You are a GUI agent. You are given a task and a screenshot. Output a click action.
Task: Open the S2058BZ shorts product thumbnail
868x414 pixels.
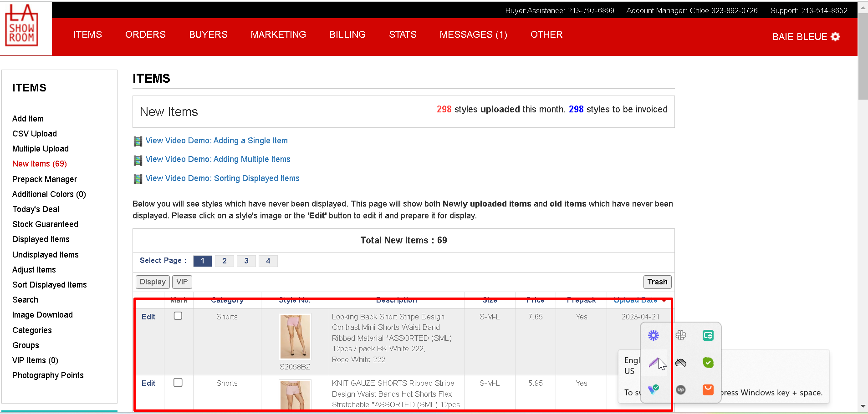point(295,337)
